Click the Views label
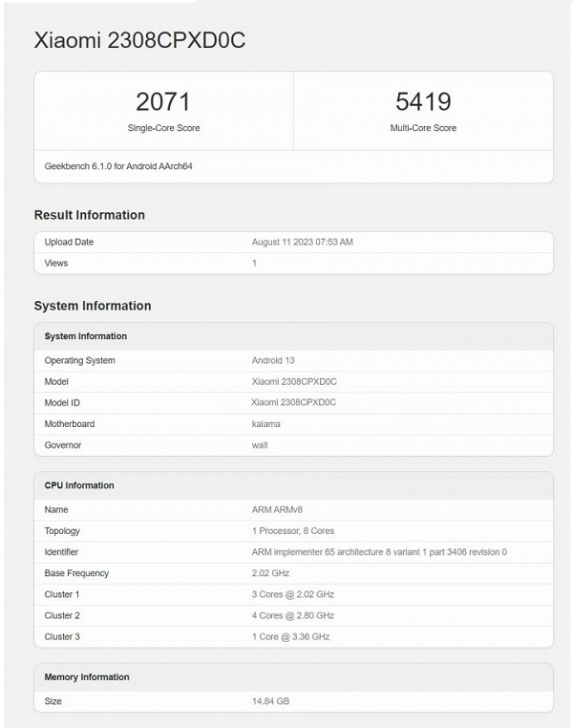This screenshot has height=728, width=573. click(x=56, y=264)
